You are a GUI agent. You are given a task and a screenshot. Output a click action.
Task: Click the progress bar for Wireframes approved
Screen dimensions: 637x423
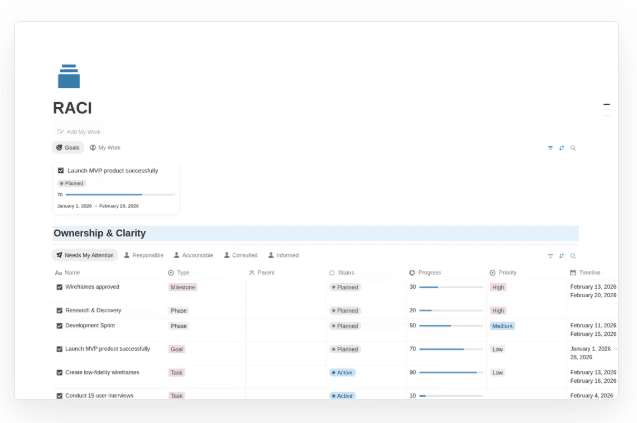pos(451,287)
